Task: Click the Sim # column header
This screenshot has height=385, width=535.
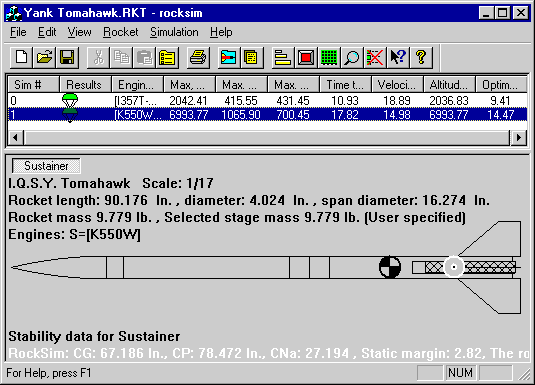Action: 33,84
